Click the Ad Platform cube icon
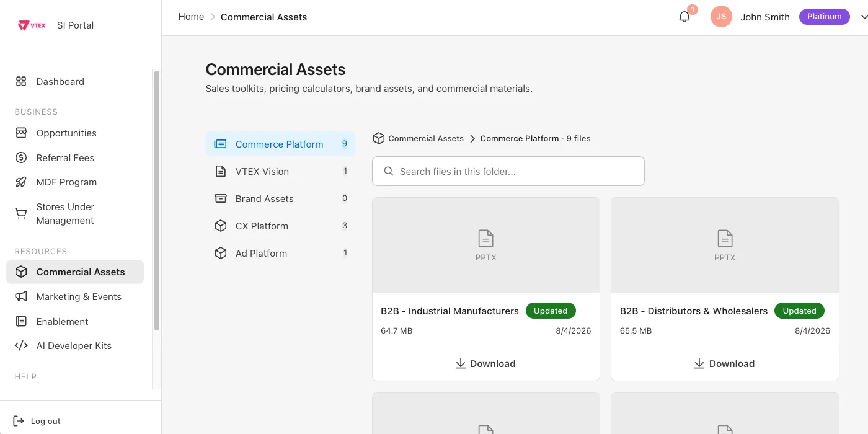868x434 pixels. tap(220, 253)
